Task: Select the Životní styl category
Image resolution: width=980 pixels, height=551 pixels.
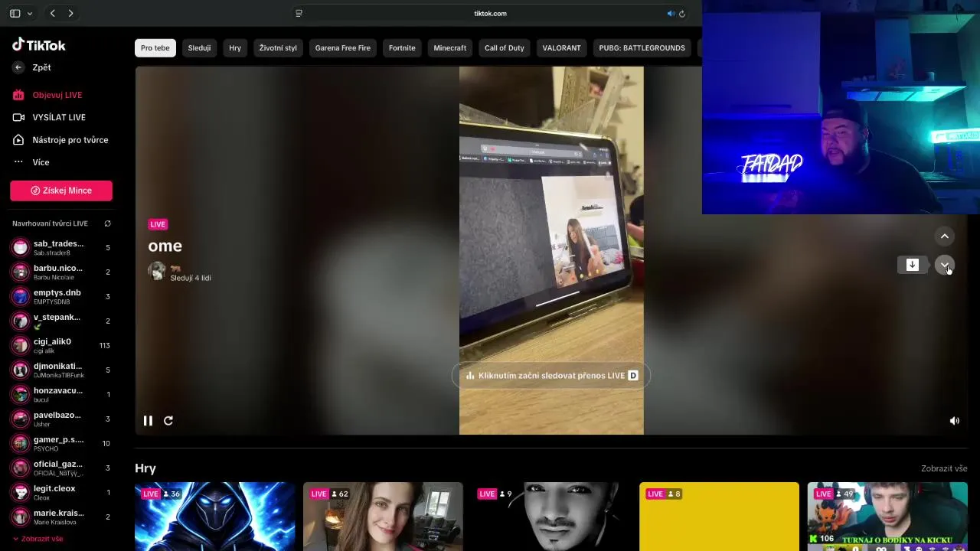Action: point(278,47)
